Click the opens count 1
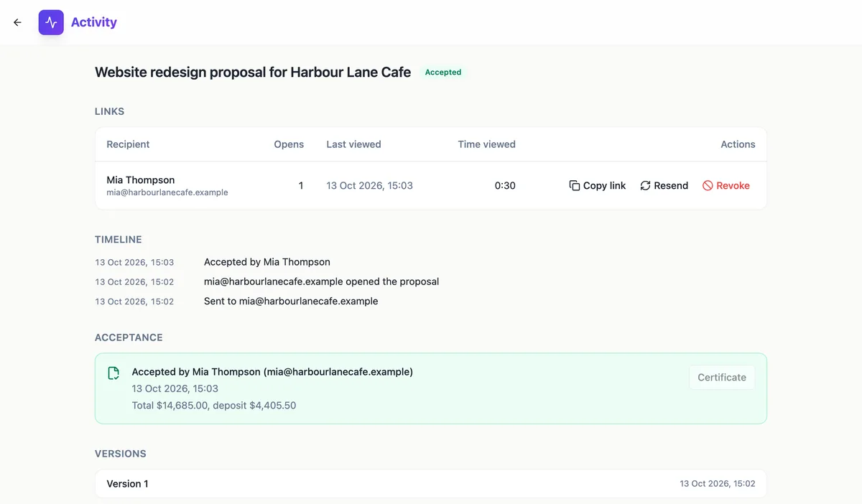 (x=301, y=186)
